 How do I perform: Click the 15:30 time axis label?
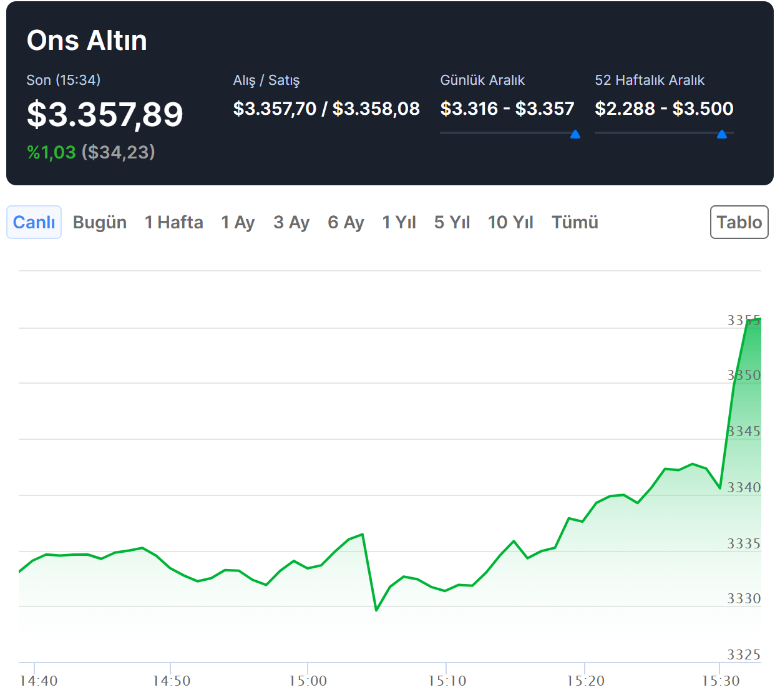(x=720, y=681)
